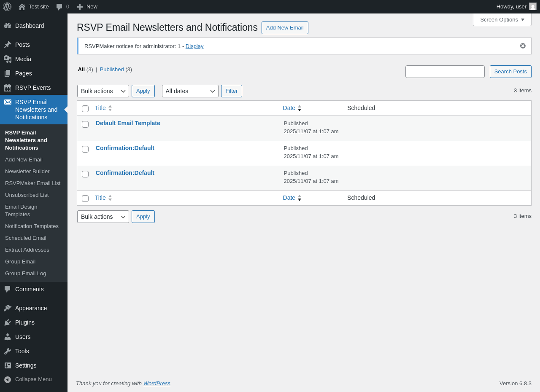Expand the All dates dropdown
This screenshot has height=392, width=540.
coord(190,91)
